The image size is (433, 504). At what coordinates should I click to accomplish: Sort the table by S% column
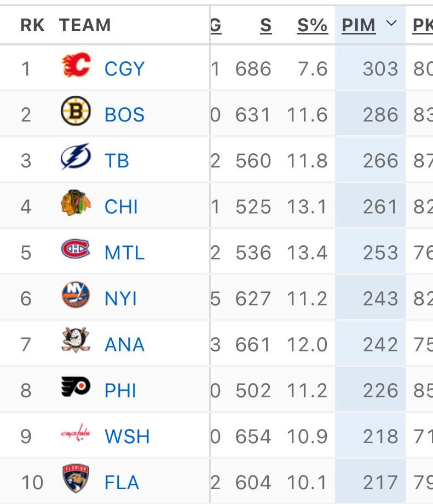(311, 25)
